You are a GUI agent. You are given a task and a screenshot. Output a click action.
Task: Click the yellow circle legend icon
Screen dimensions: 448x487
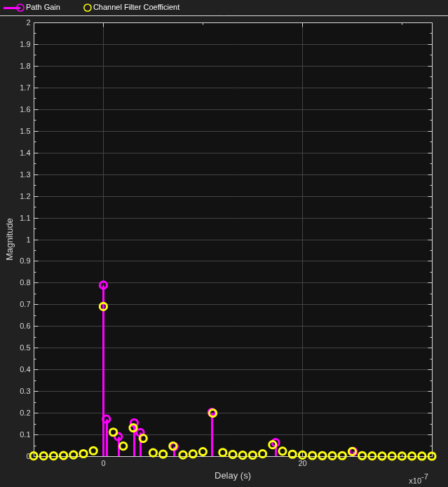pos(88,8)
